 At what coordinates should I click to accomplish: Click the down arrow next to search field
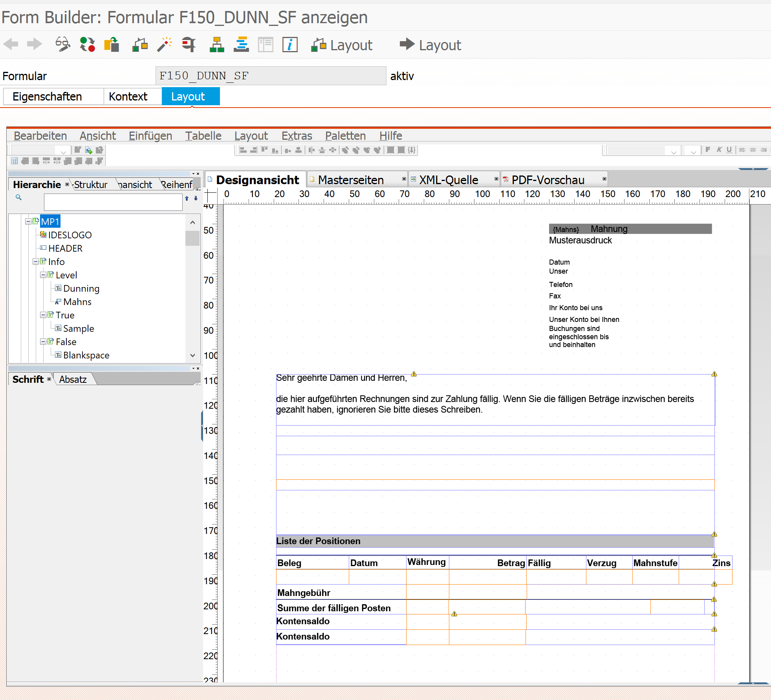click(x=196, y=198)
